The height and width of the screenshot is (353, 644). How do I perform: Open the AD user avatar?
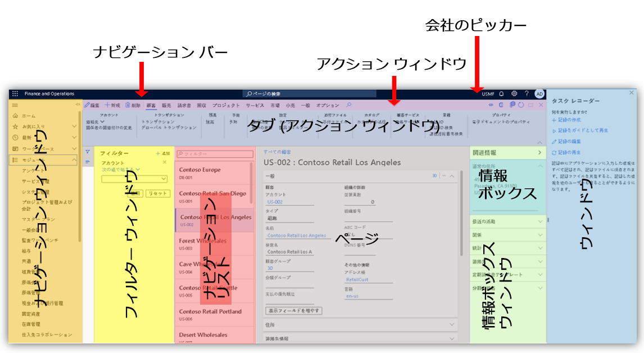coord(539,94)
